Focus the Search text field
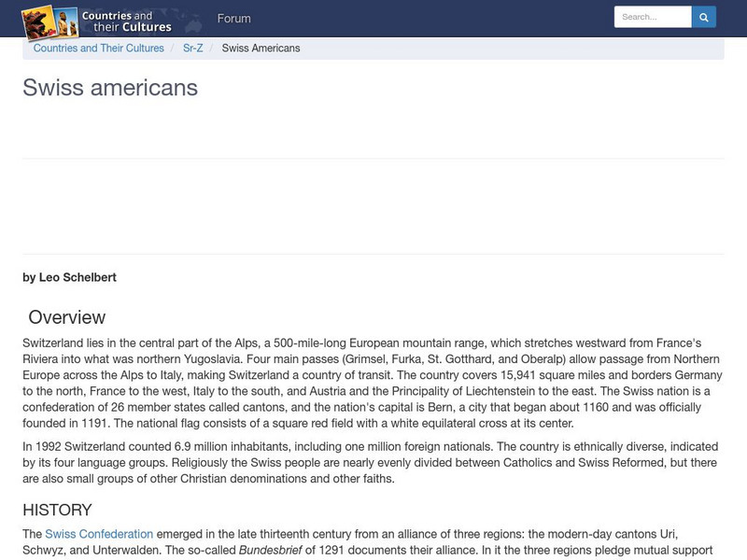This screenshot has width=747, height=560. (652, 17)
